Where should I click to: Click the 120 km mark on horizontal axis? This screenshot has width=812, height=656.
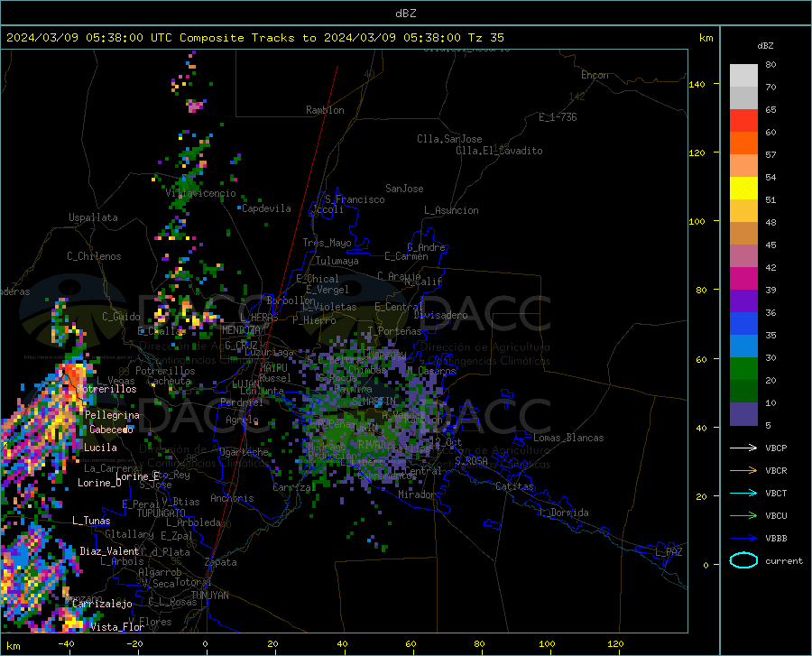click(615, 643)
